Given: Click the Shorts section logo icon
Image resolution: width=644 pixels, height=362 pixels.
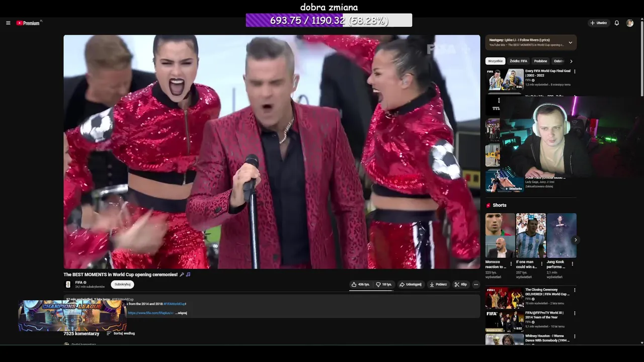Looking at the screenshot, I should [x=488, y=206].
